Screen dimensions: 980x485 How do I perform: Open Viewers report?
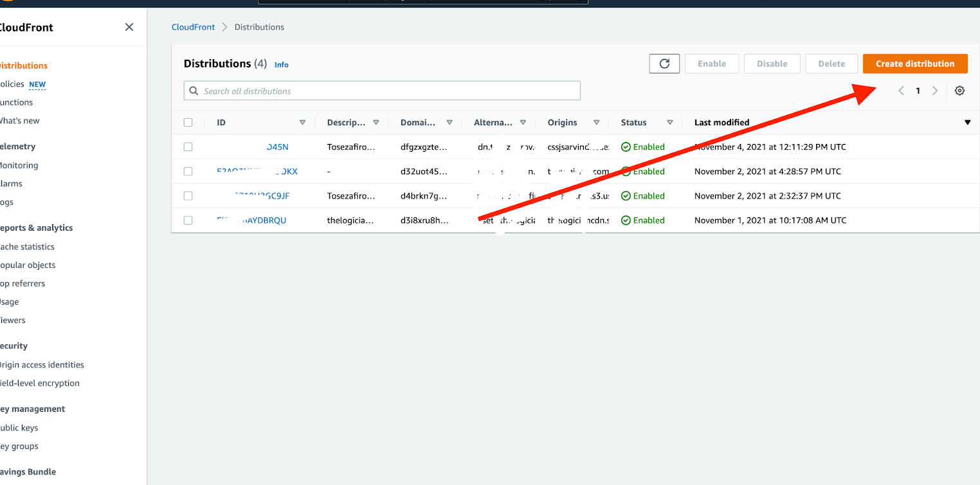13,320
